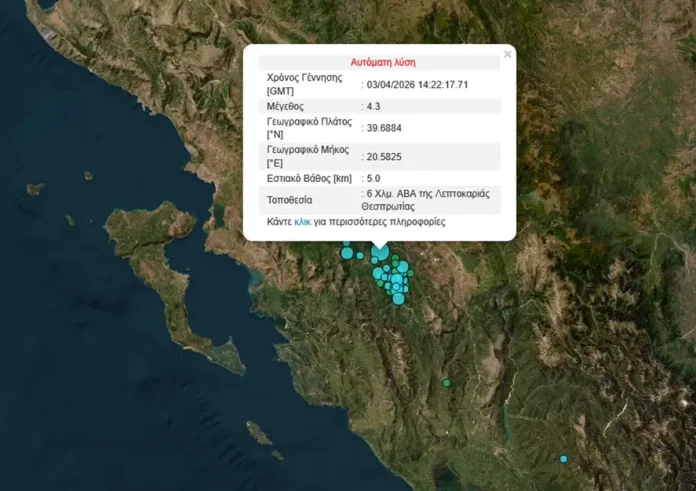
Task: Select the 'Χρόνος Γέννησης [GMT]' label
Action: (x=304, y=84)
